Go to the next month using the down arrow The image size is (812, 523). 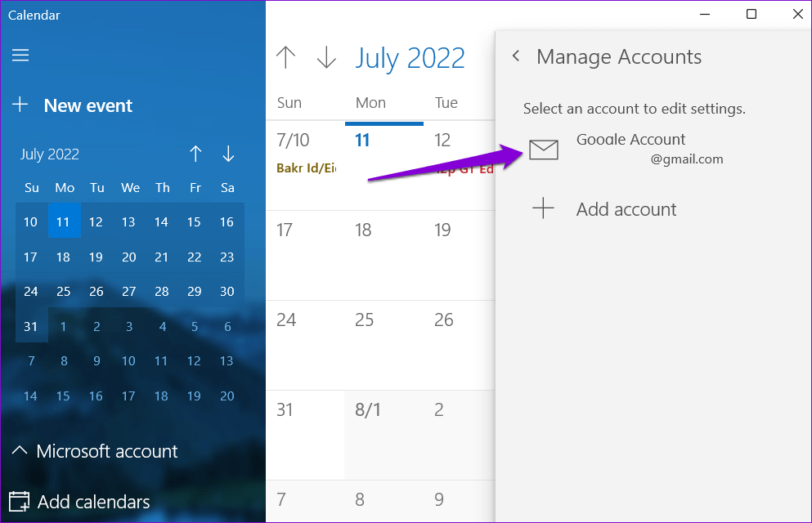(x=326, y=57)
